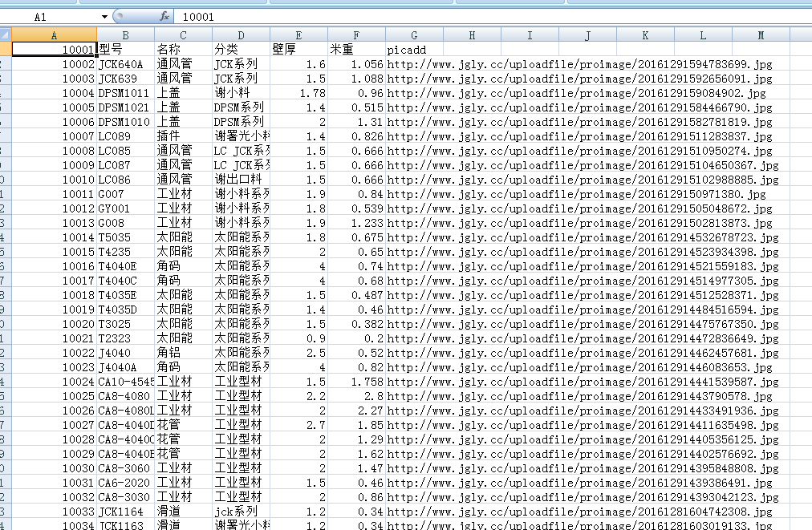This screenshot has width=812, height=530.
Task: Select column A header
Action: [x=54, y=35]
